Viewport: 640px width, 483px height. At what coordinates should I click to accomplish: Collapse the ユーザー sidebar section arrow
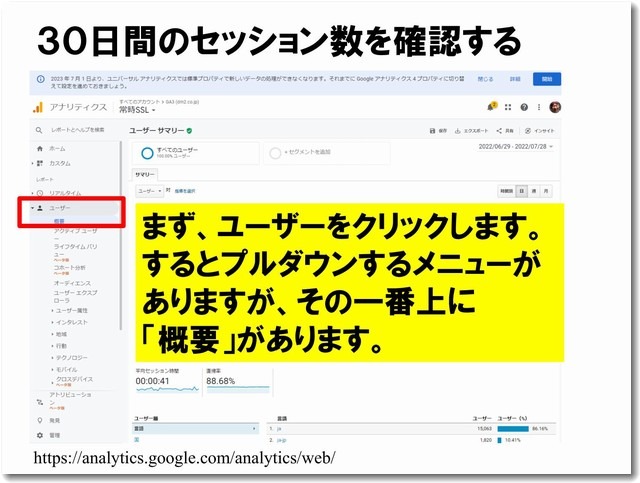[x=32, y=208]
